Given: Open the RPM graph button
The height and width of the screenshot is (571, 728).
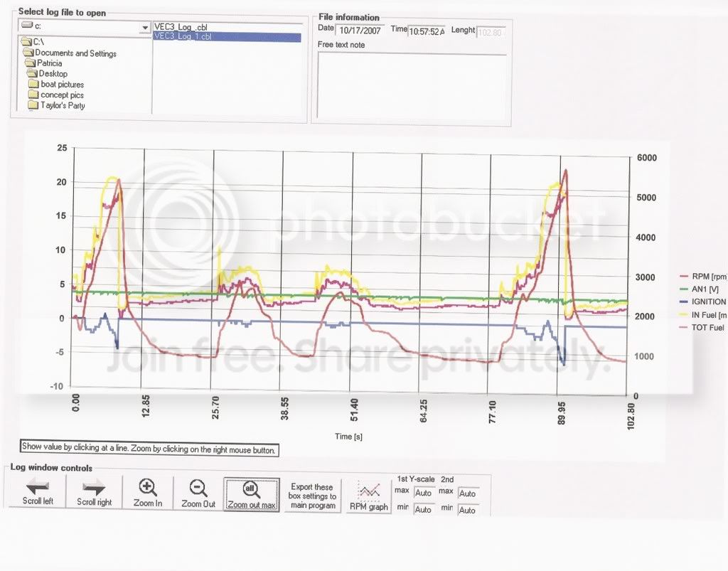Looking at the screenshot, I should tap(369, 496).
